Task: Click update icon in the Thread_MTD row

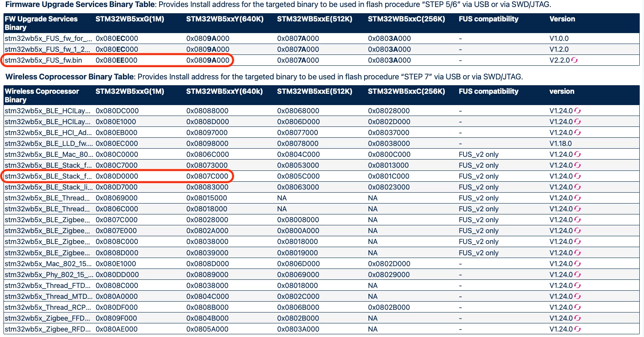Action: 577,296
